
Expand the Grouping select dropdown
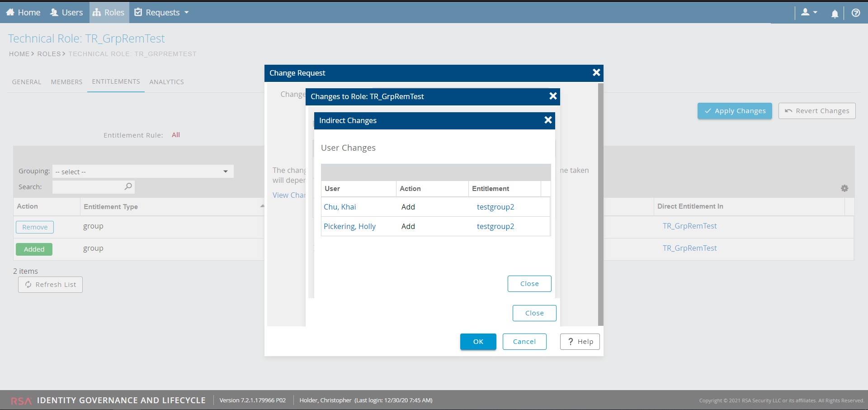point(143,172)
